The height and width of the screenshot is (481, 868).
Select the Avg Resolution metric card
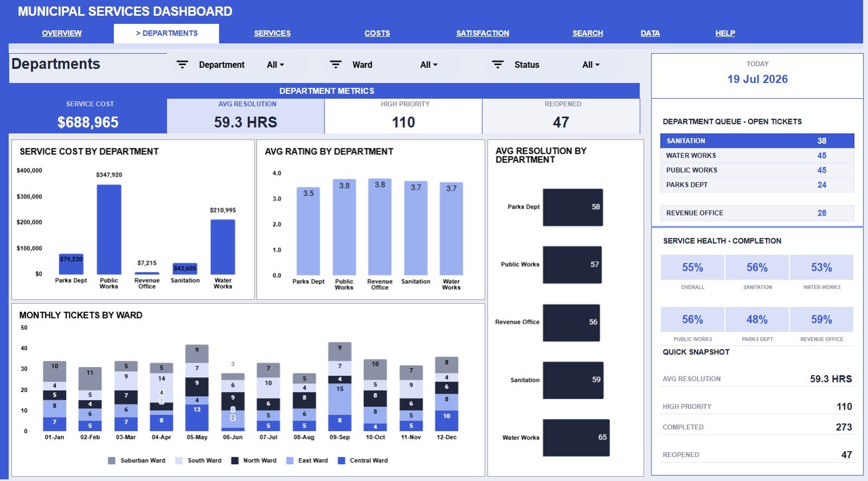coord(246,116)
